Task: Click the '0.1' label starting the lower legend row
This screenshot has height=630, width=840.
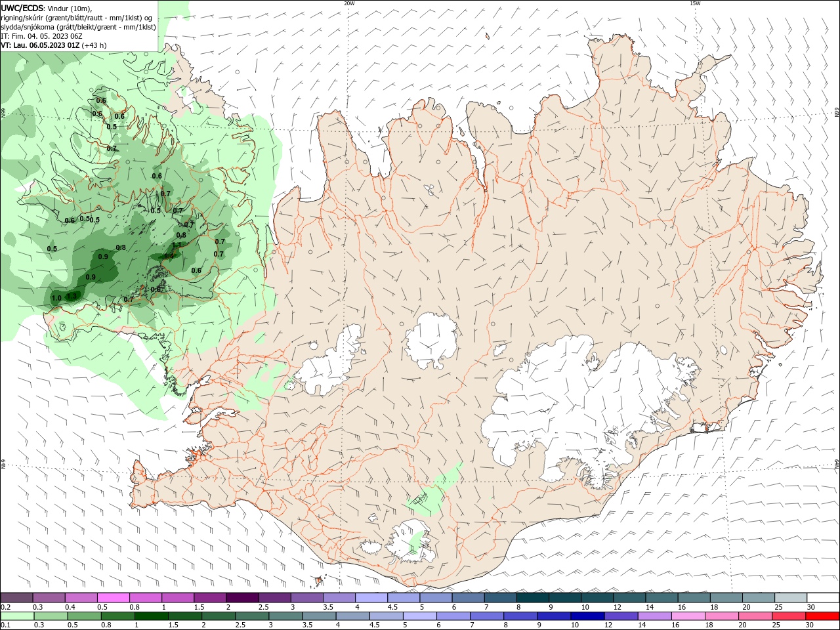Action: [5, 625]
